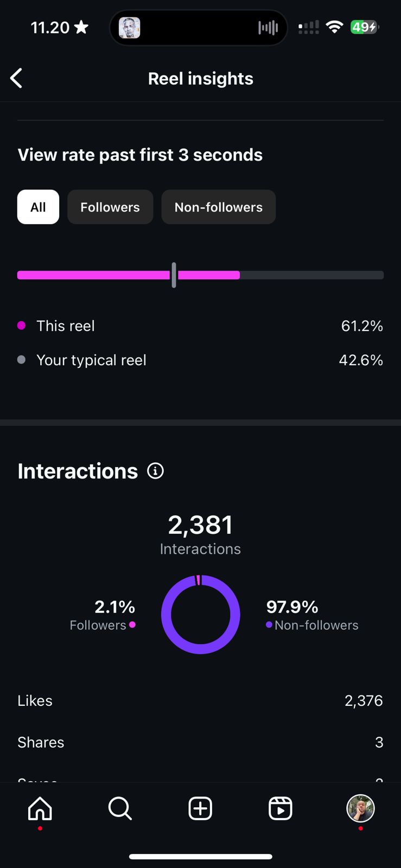Tap the 2.1% Followers label
Image resolution: width=401 pixels, height=868 pixels.
coord(103,615)
